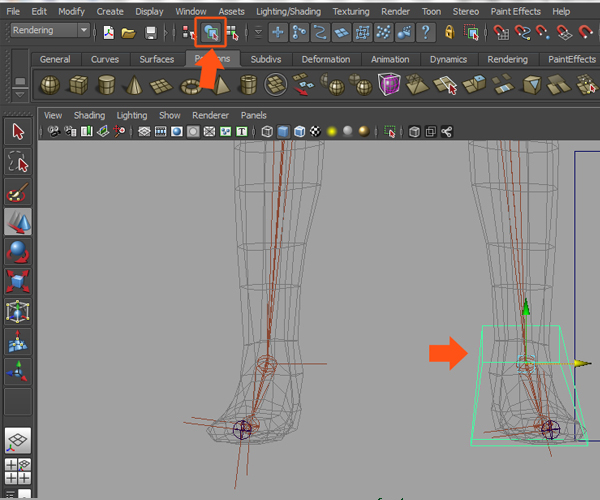Switch to the Subdivs shelf tab

point(266,59)
